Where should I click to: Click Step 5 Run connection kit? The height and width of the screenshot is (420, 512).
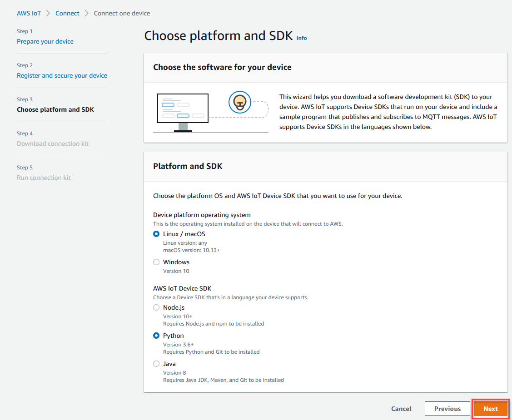pos(44,178)
